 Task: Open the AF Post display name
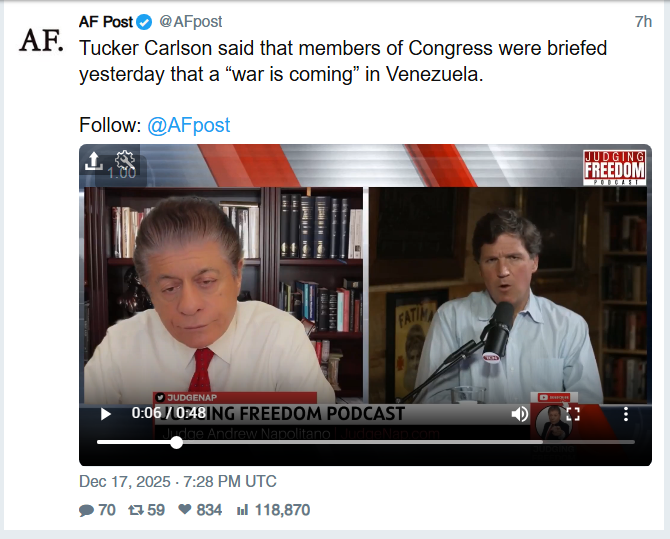(106, 22)
